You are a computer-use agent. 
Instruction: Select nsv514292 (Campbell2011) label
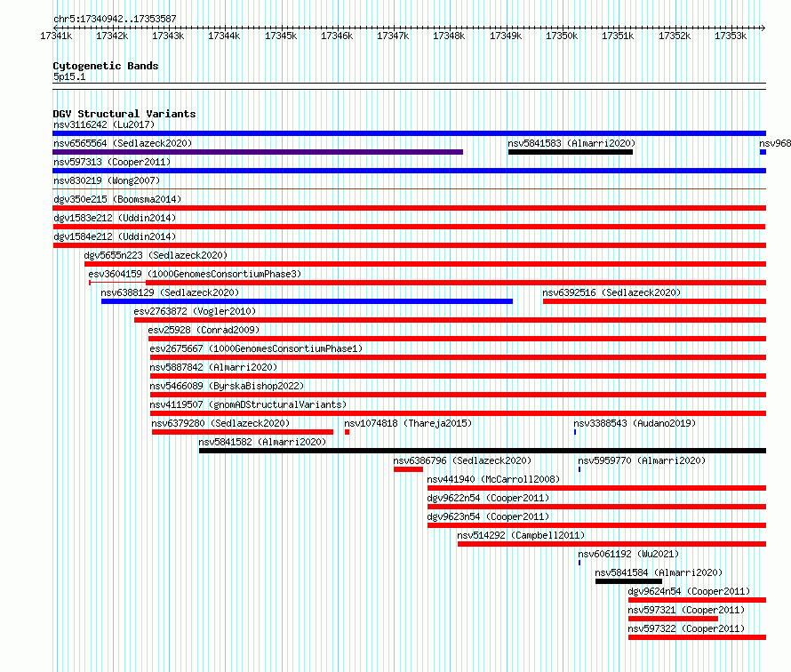click(x=521, y=535)
